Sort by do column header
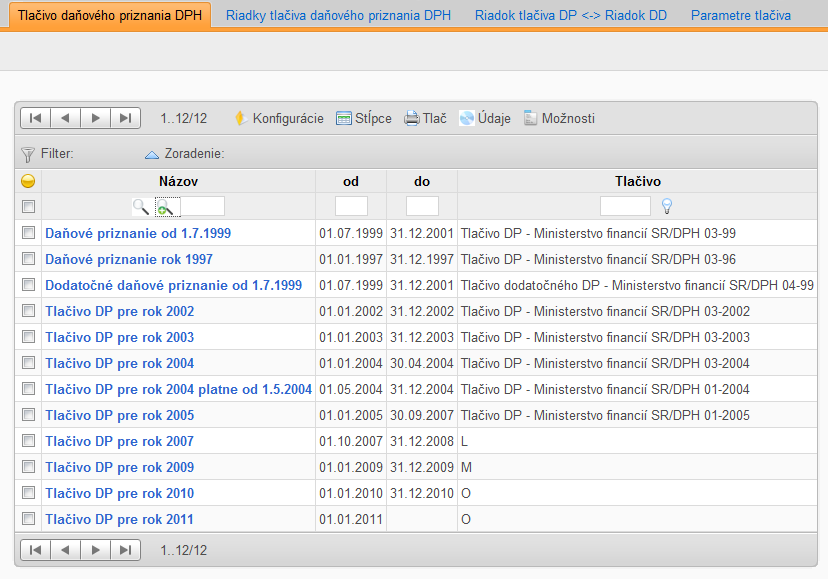Viewport: 828px width, 579px height. click(x=422, y=181)
